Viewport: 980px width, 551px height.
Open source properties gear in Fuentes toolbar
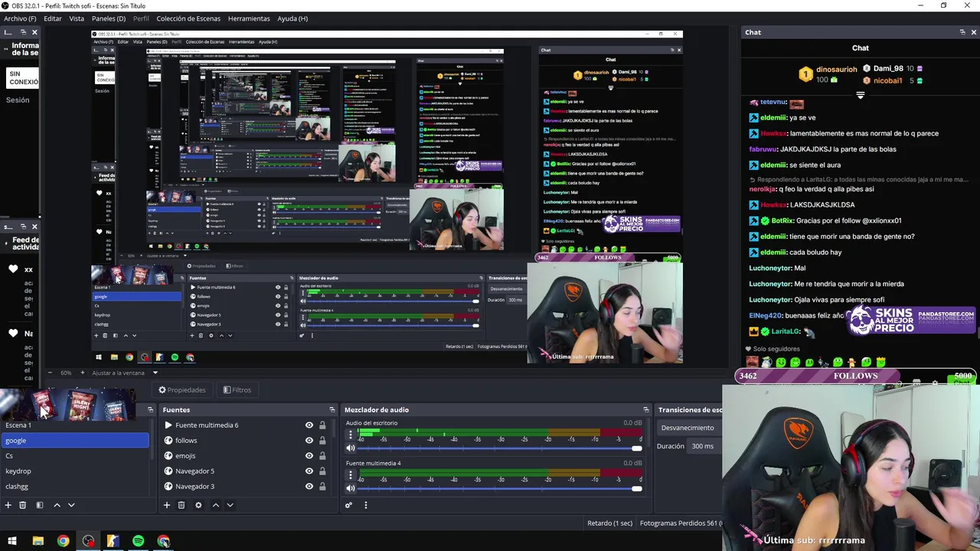click(198, 505)
